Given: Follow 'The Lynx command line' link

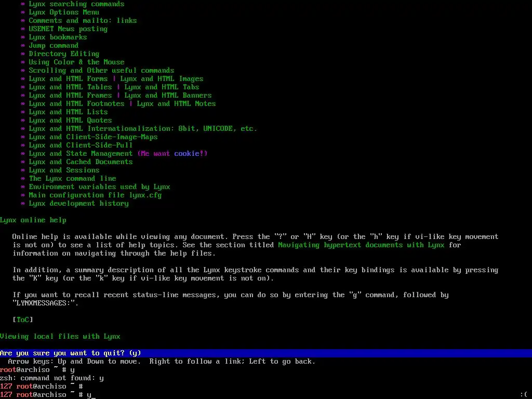Looking at the screenshot, I should tap(72, 179).
